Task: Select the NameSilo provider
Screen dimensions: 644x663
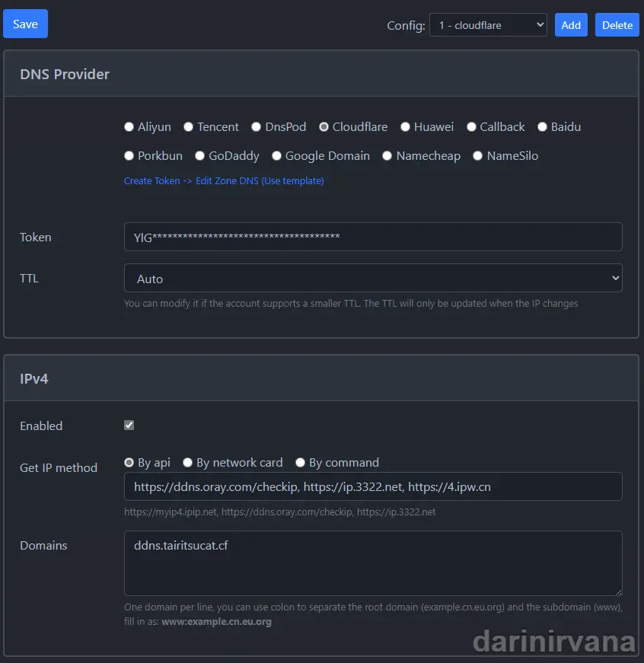Action: 477,156
